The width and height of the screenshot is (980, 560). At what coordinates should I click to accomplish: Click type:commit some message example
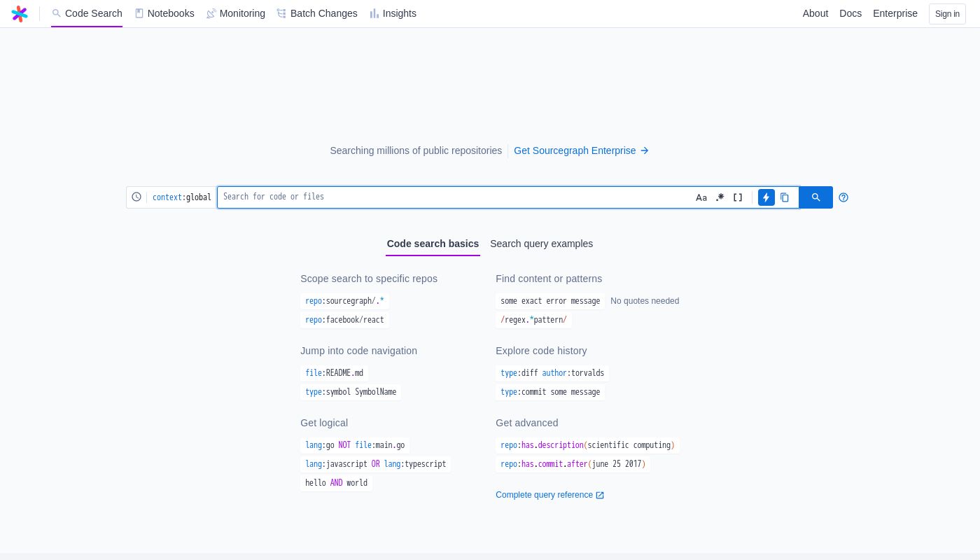[550, 392]
